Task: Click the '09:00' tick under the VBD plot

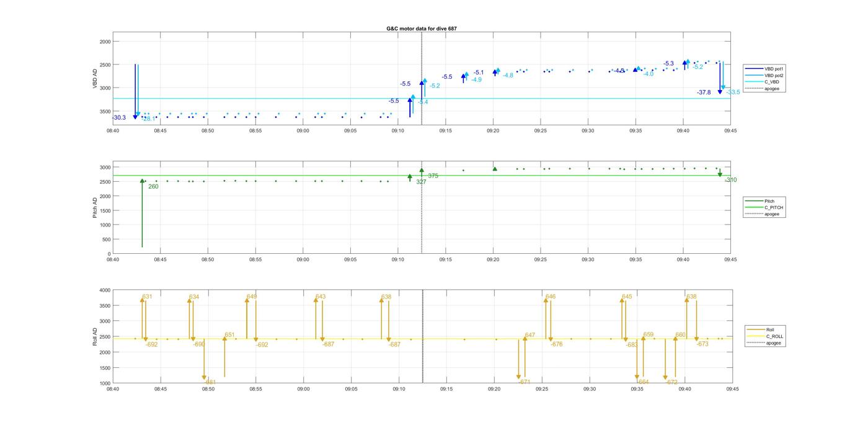Action: pos(303,131)
